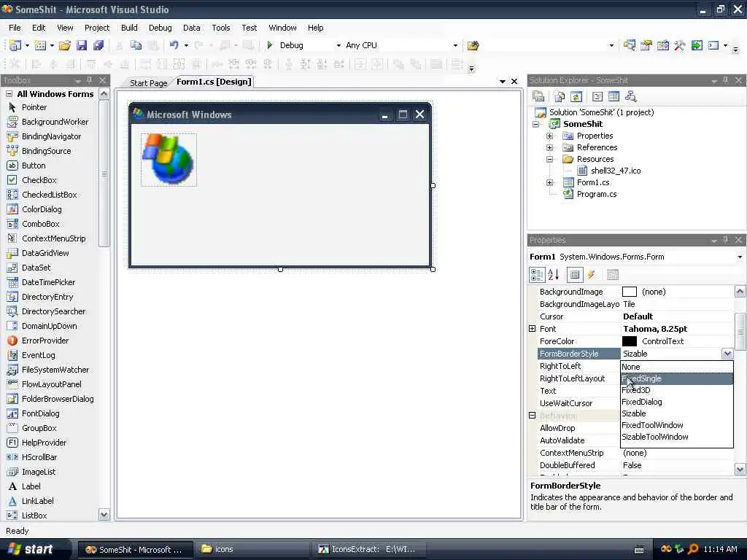Open the Debug configuration dropdown
This screenshot has height=560, width=747.
coord(338,45)
